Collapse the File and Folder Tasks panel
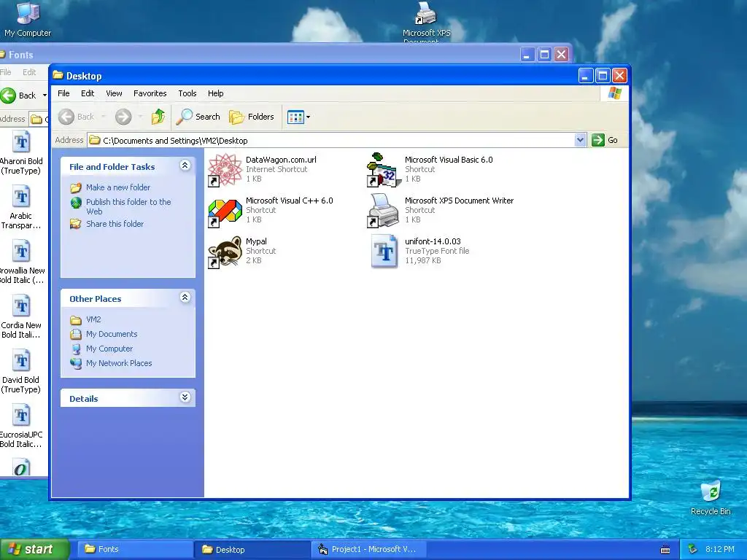This screenshot has width=747, height=560. point(185,166)
